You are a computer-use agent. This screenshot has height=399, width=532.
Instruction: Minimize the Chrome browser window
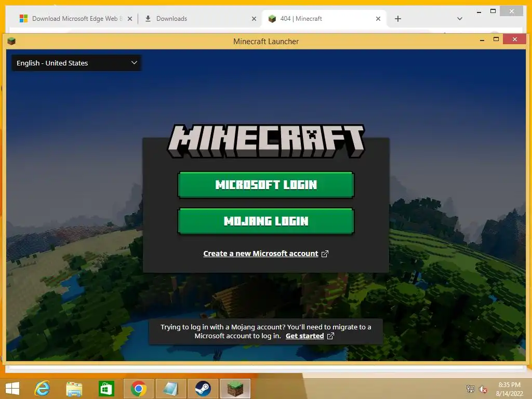point(478,12)
